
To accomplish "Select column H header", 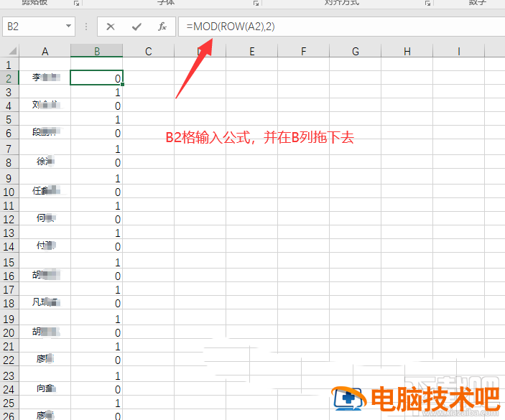I will [x=407, y=51].
